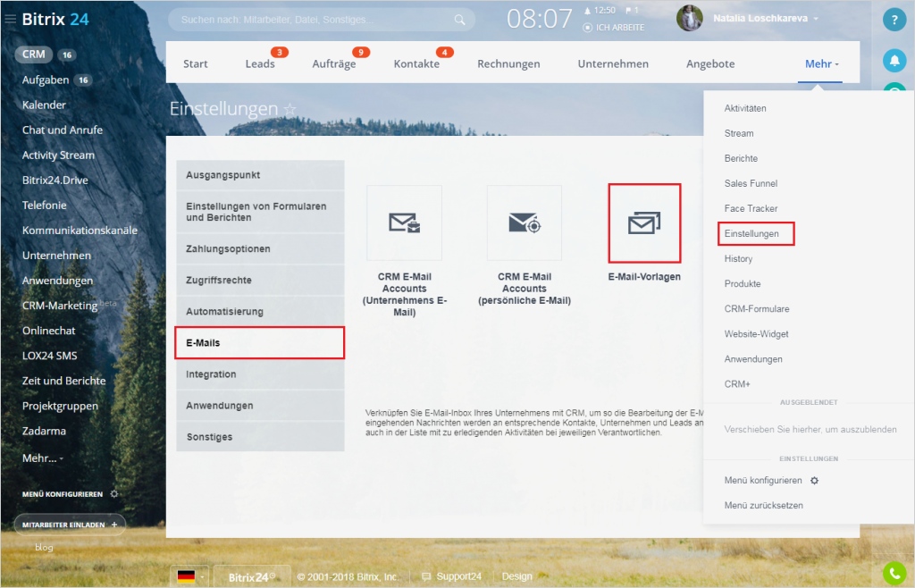Open Bitrix24.Drive in sidebar
This screenshot has height=588, width=915.
point(55,181)
